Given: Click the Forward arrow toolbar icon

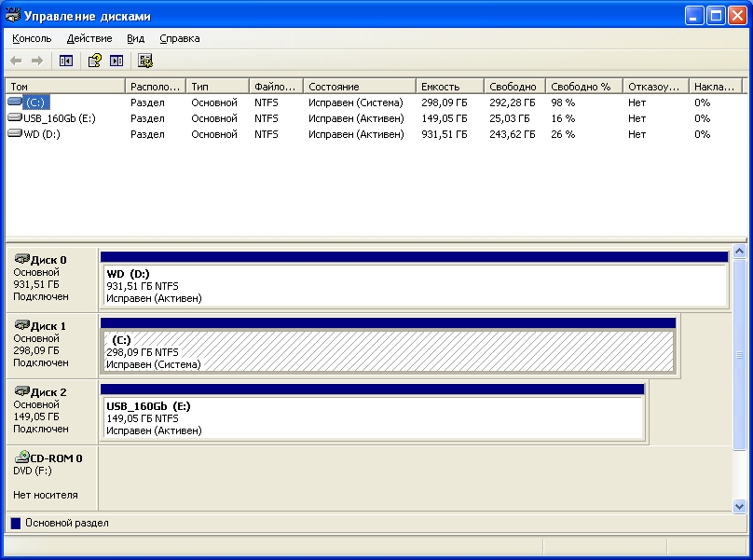Looking at the screenshot, I should coord(37,61).
